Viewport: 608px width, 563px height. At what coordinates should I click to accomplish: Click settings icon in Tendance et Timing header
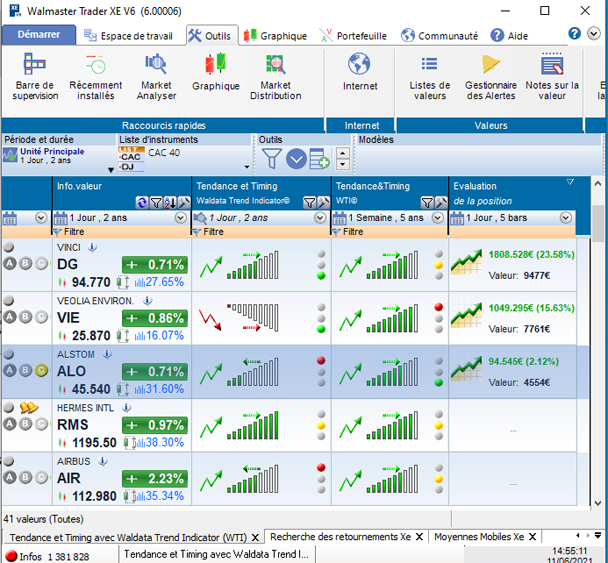(323, 202)
